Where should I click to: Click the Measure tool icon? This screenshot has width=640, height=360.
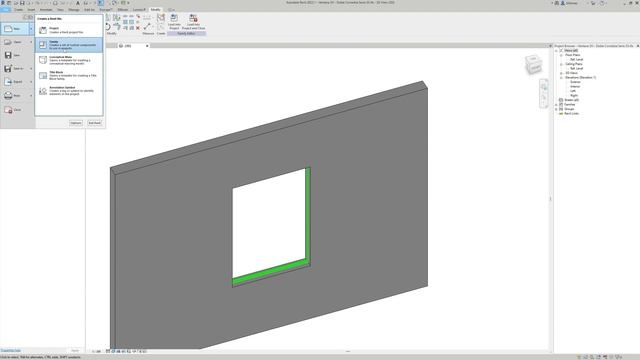147,26
